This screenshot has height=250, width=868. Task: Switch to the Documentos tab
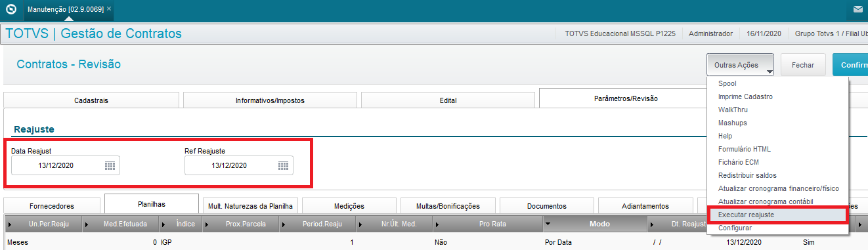(547, 206)
